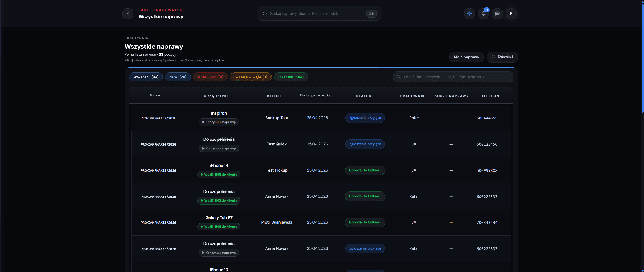Click device name iPhone 14
644x272 pixels.
point(219,165)
